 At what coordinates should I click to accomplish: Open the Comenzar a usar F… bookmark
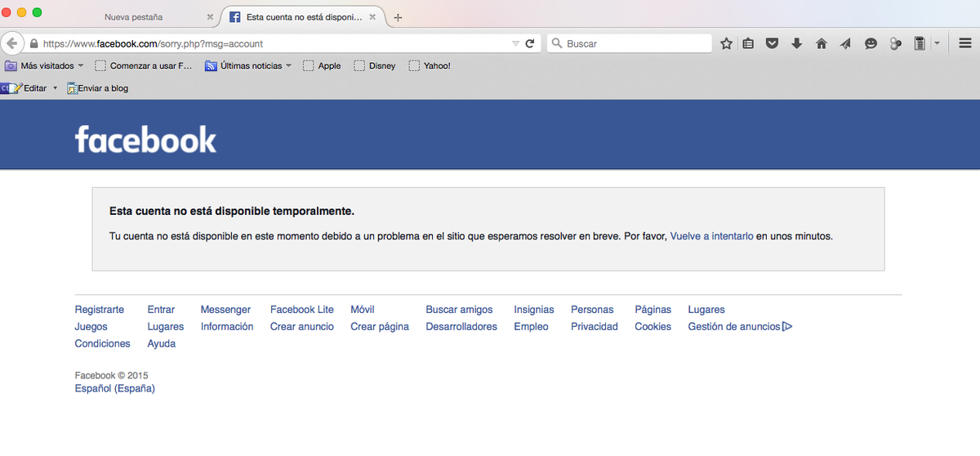tap(144, 65)
